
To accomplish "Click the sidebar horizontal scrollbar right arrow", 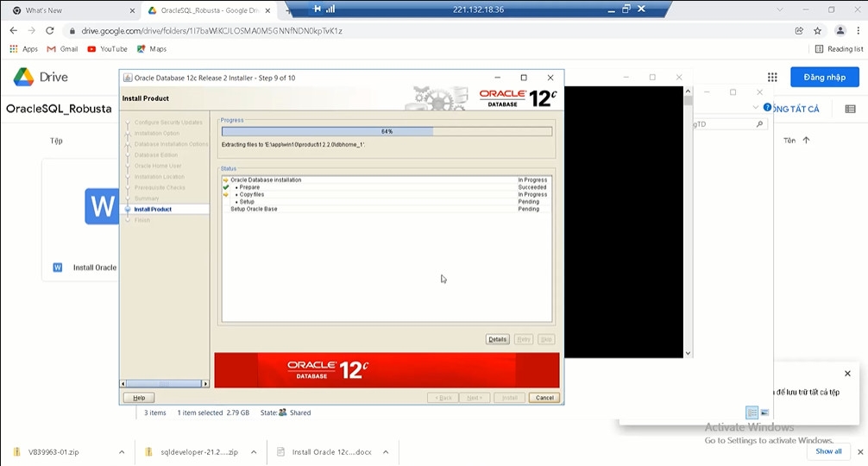I will [205, 383].
